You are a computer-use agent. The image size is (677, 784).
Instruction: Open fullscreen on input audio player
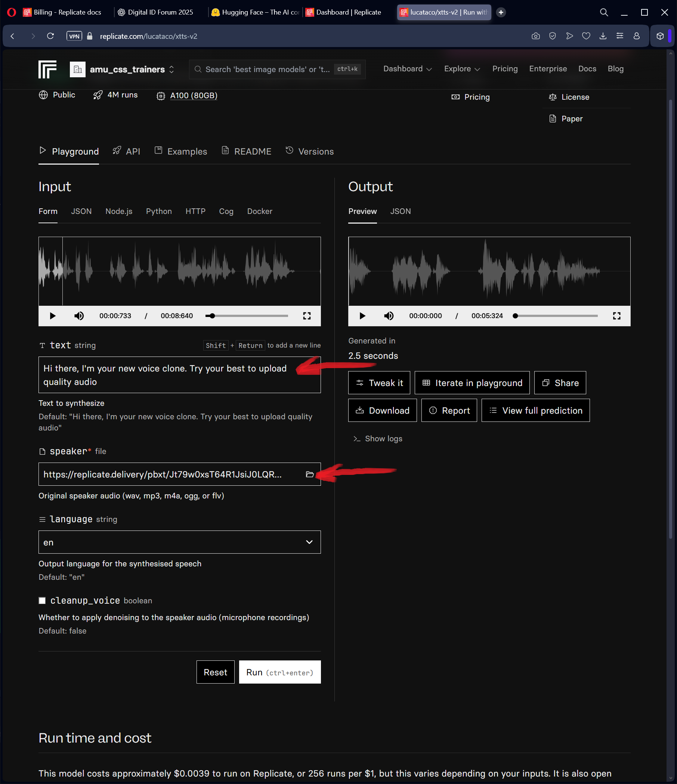[307, 315]
